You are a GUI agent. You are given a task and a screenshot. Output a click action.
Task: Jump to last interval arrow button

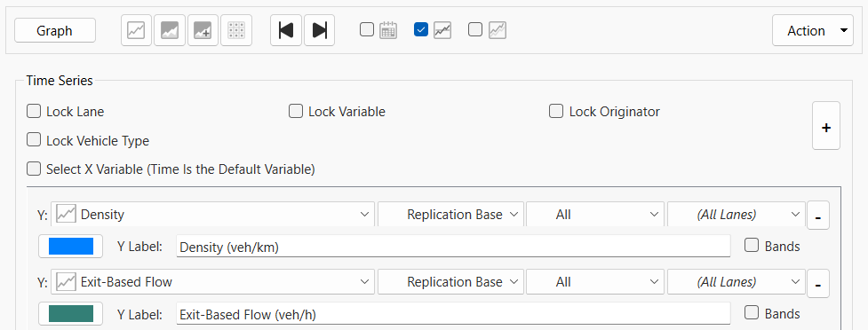pyautogui.click(x=320, y=30)
